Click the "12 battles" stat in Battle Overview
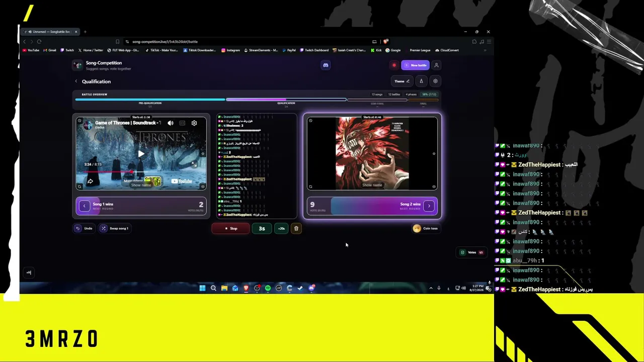The height and width of the screenshot is (362, 644). (x=394, y=95)
